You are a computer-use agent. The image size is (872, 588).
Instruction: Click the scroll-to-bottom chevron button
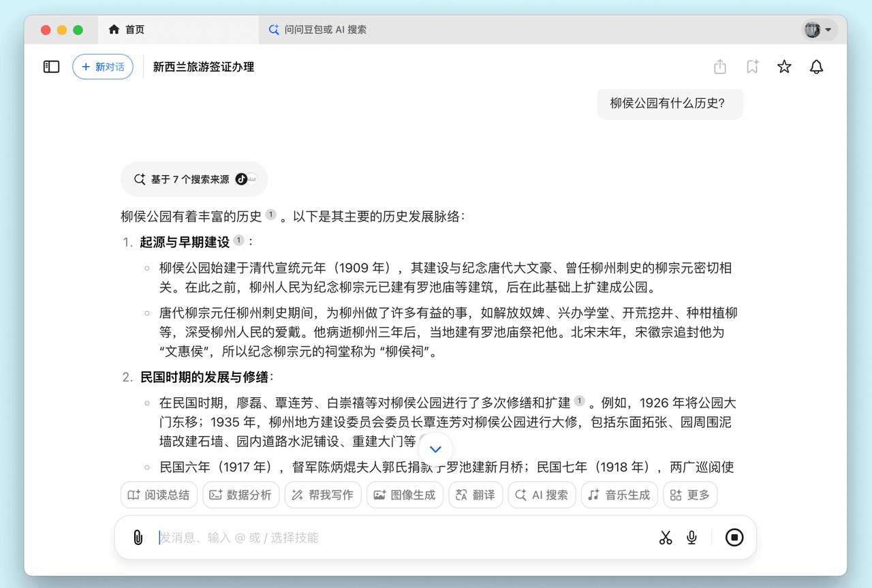coord(436,449)
